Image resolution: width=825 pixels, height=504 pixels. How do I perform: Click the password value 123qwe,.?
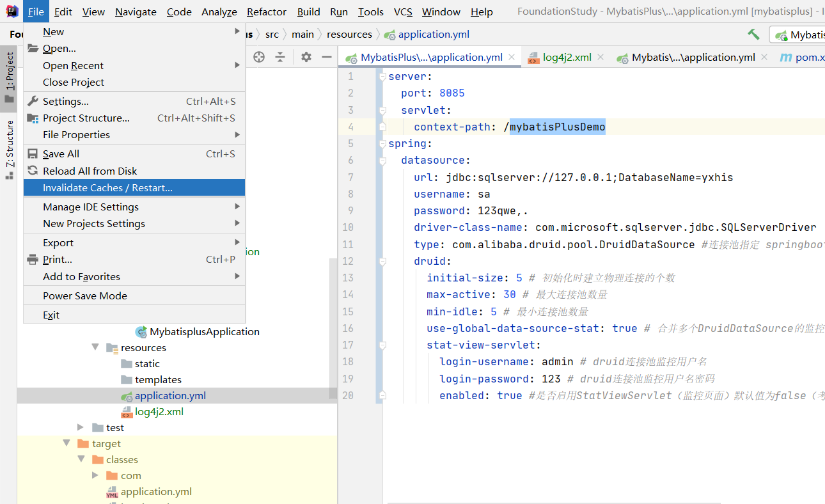coord(503,211)
